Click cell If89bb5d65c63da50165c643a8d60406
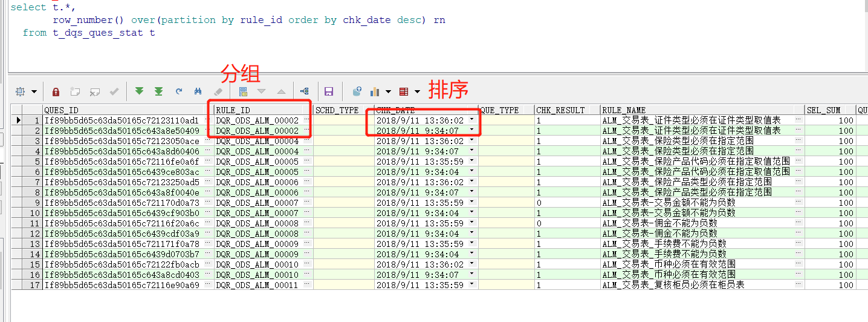 click(x=122, y=151)
